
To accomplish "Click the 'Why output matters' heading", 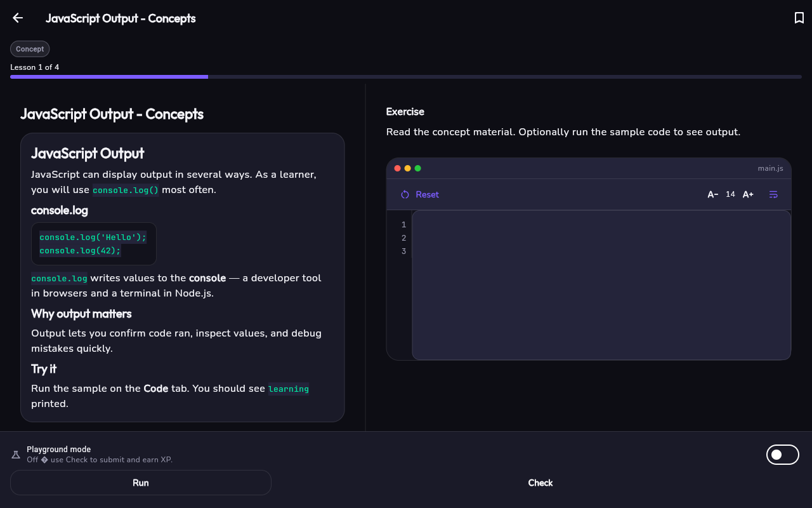I will point(81,314).
